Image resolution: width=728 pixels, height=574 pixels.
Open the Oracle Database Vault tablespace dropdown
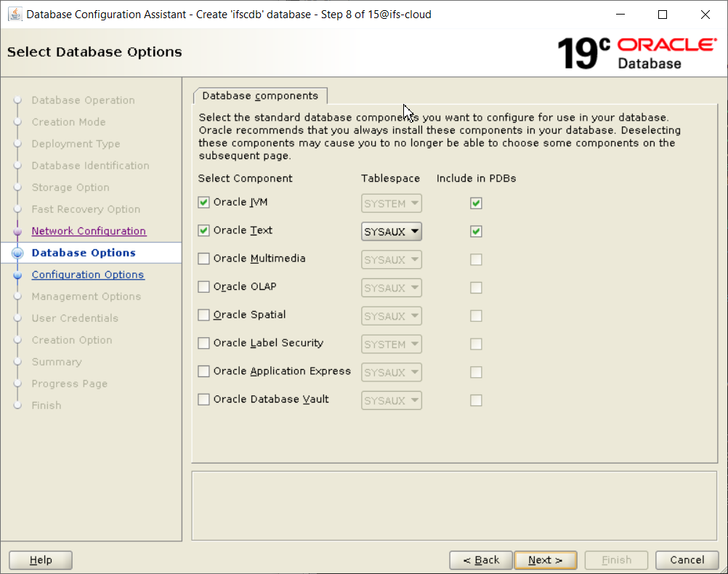click(x=392, y=400)
